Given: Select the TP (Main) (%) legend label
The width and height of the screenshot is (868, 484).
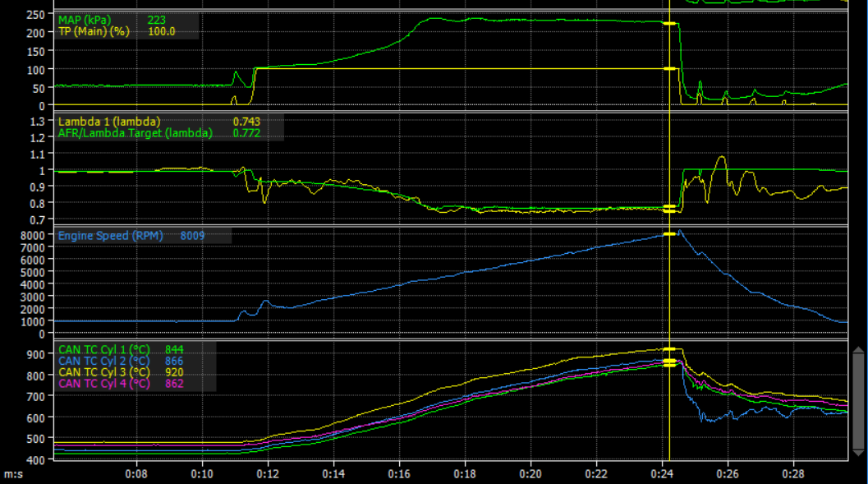Looking at the screenshot, I should [x=94, y=31].
